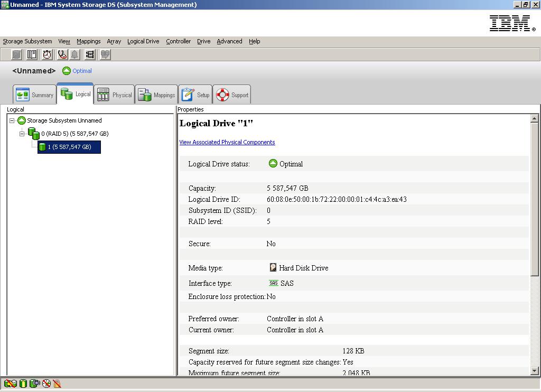The height and width of the screenshot is (392, 541).
Task: Open the Logical Drive menu
Action: (143, 41)
